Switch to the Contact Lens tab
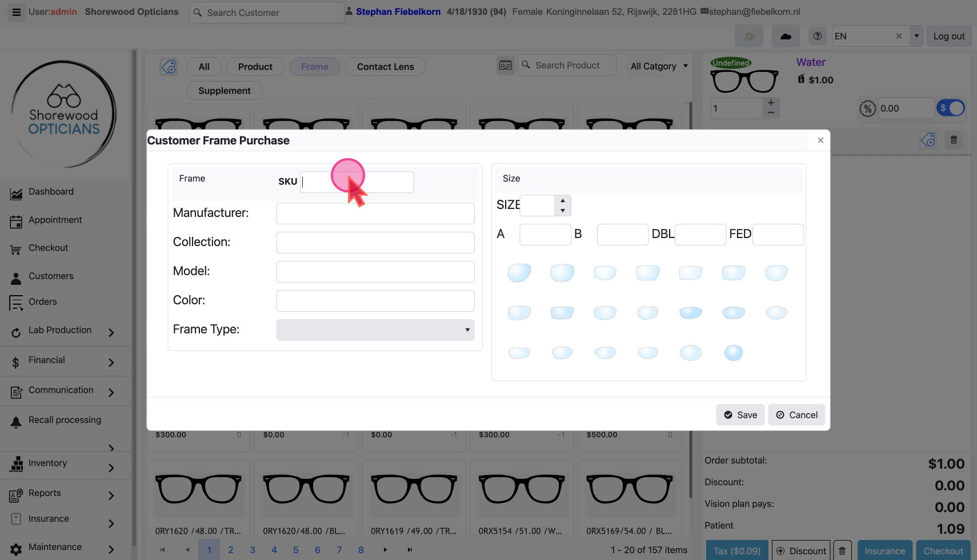This screenshot has width=977, height=560. [385, 67]
